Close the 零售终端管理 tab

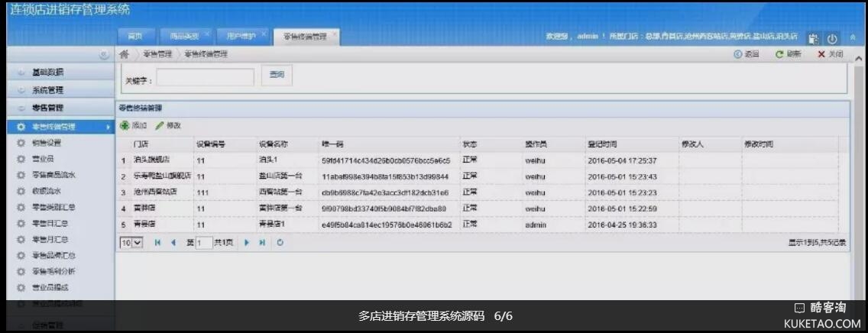(x=335, y=34)
